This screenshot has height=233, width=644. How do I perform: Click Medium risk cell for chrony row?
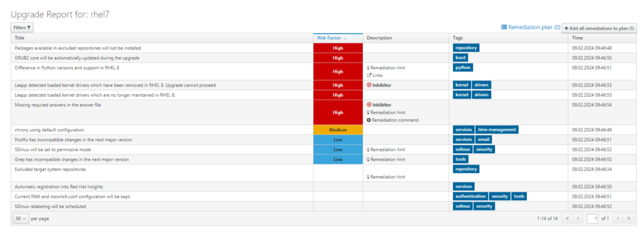pos(338,129)
